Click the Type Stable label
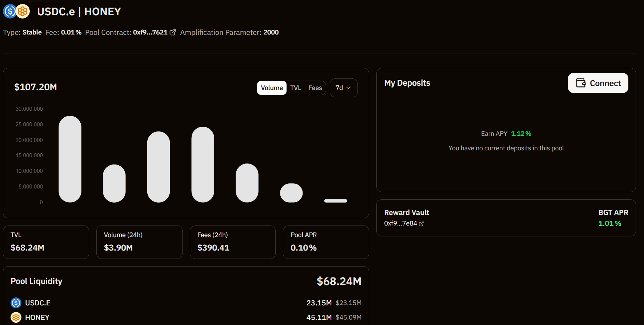Viewport: 644px width, 325px height. [32, 32]
